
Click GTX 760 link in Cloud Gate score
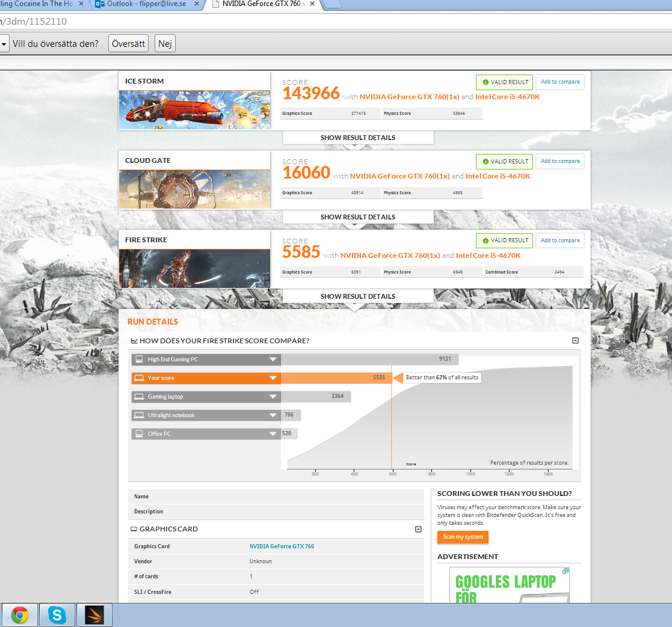point(399,176)
